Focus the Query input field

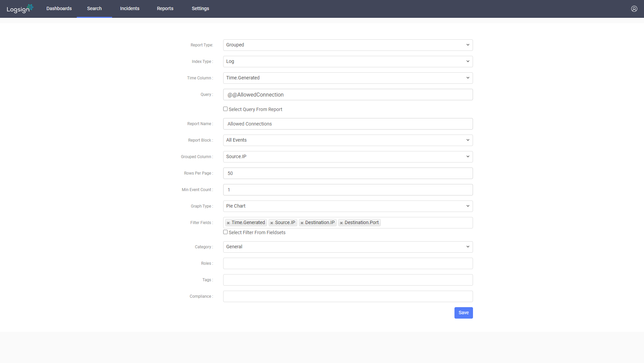click(348, 95)
